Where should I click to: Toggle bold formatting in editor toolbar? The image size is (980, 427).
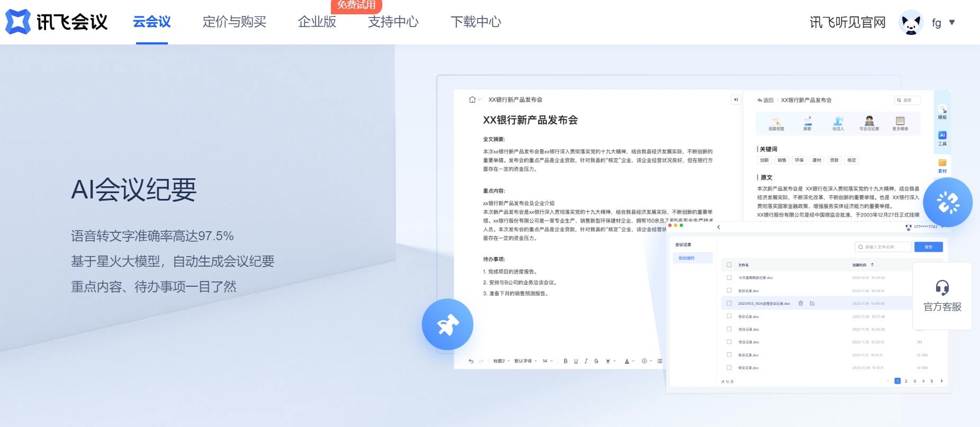565,361
